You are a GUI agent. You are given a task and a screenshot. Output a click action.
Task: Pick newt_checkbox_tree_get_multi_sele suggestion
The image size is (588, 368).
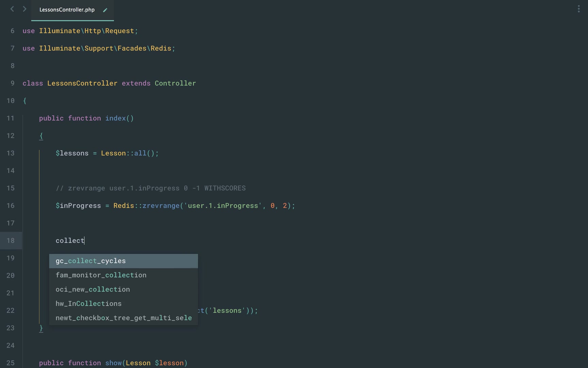point(124,318)
